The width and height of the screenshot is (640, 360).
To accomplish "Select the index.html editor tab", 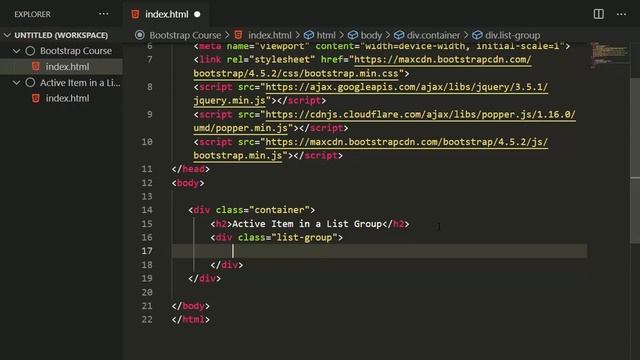I will (x=167, y=14).
